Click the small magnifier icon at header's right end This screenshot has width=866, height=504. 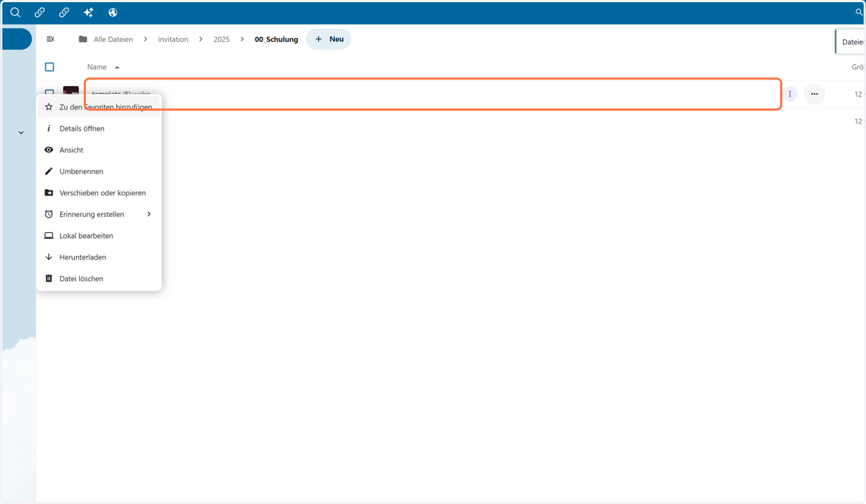pyautogui.click(x=859, y=12)
